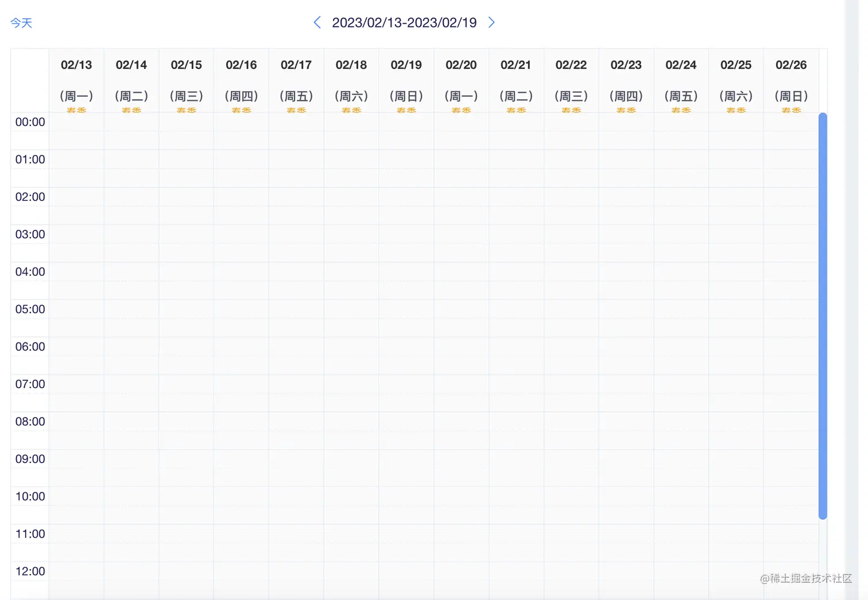Click the 03:00 time label
This screenshot has width=868, height=600.
pos(30,235)
